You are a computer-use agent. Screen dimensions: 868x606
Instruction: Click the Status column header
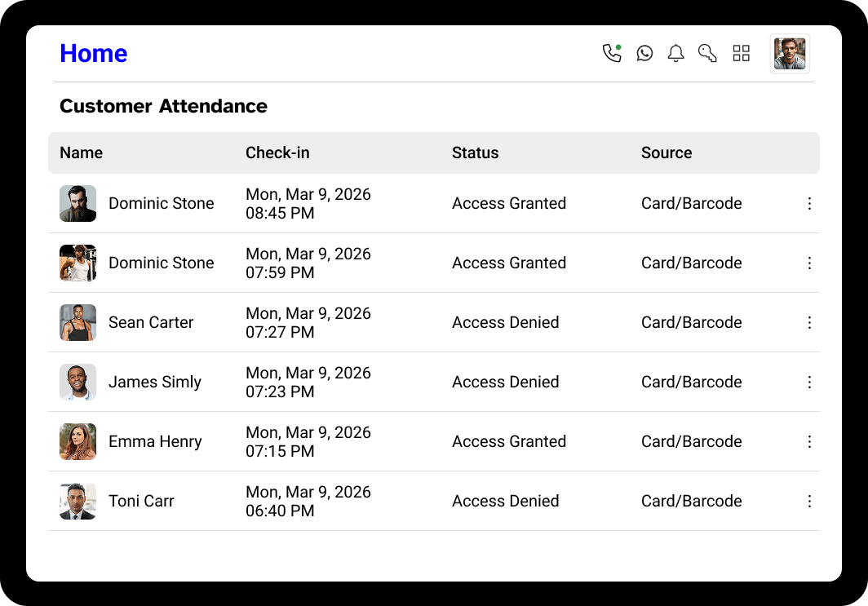point(475,153)
